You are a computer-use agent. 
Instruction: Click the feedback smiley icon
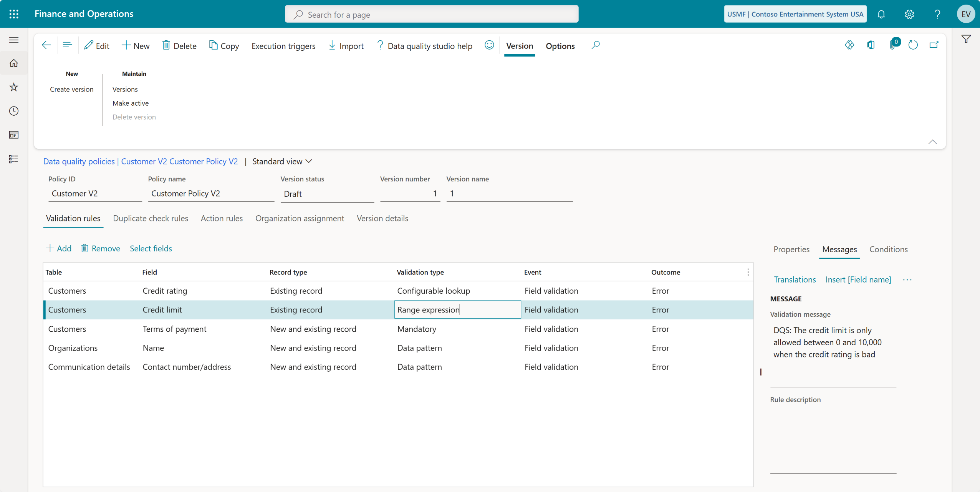[x=489, y=45]
